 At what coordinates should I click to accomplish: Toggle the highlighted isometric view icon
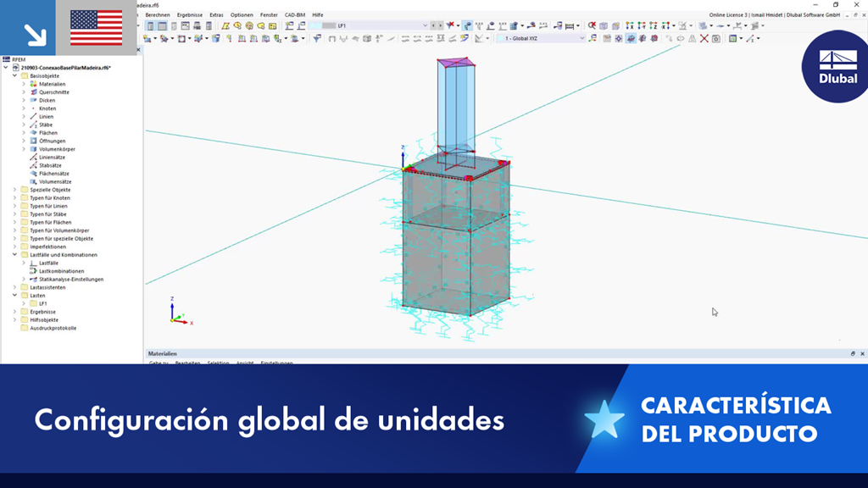[631, 38]
